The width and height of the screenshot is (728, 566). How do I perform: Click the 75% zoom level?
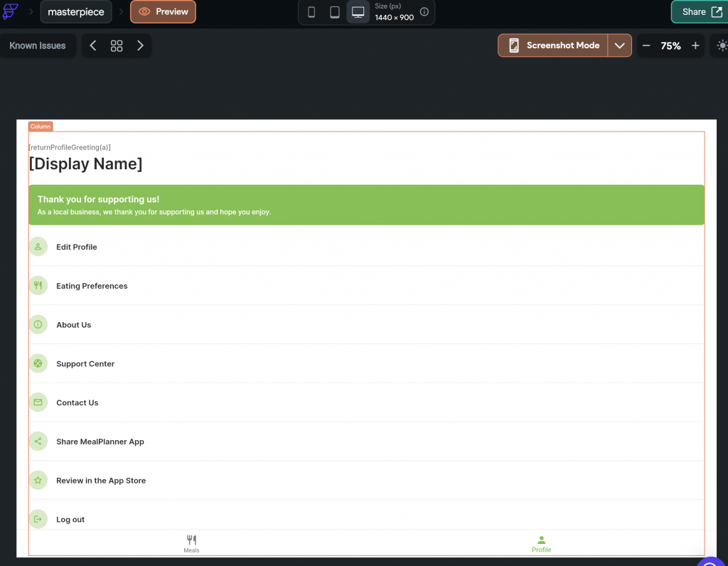tap(670, 46)
